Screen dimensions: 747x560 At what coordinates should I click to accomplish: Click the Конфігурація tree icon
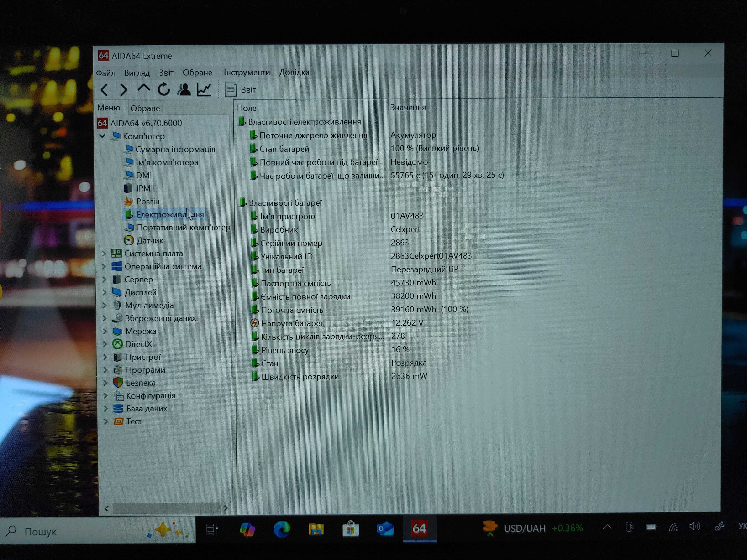coord(118,396)
